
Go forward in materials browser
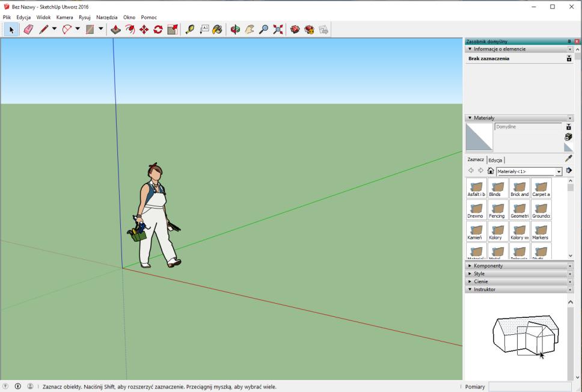(480, 170)
